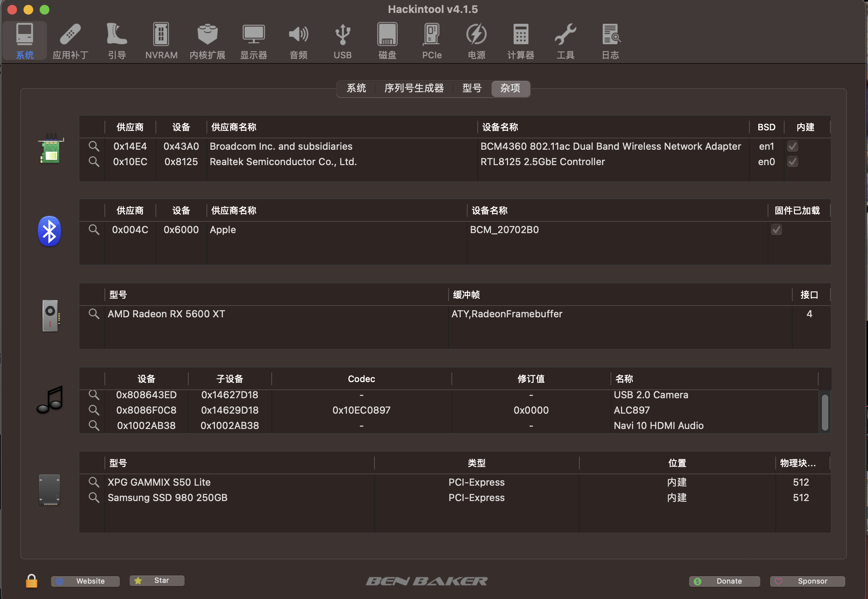Switch to the serial number generator (序列号生成器) tab

coord(414,88)
